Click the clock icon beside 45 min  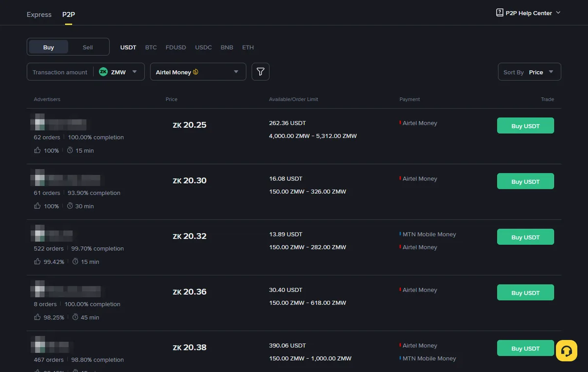point(75,317)
